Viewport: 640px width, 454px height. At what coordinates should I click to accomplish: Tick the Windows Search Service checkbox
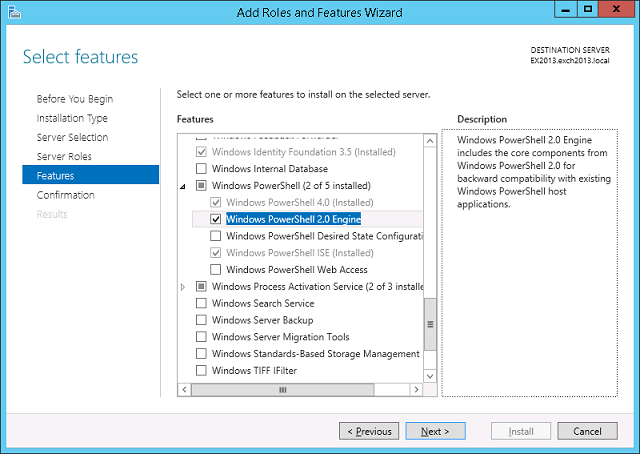point(202,304)
